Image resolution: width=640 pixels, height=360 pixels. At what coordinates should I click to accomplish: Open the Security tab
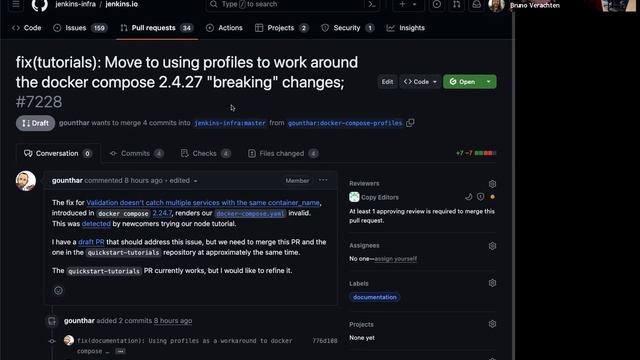348,28
